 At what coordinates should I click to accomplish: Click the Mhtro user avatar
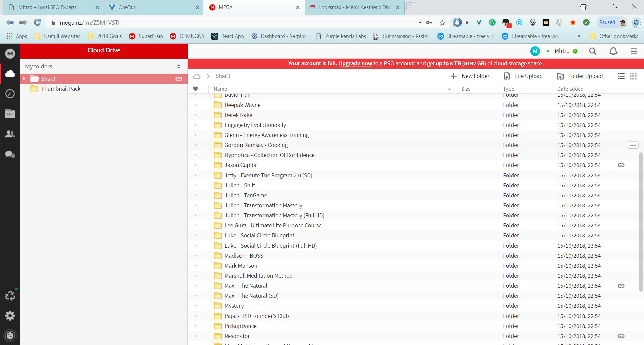click(535, 51)
